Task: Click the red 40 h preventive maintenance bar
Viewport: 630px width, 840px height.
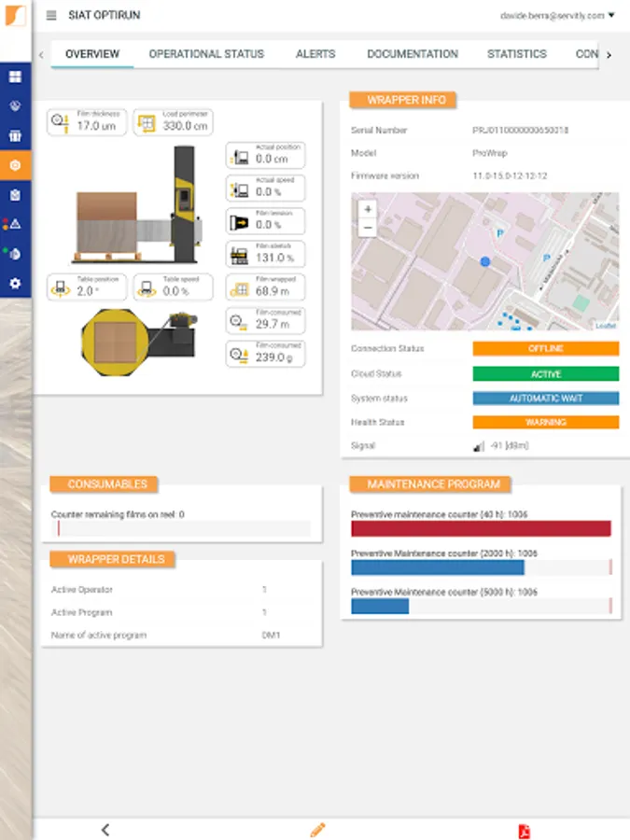Action: pyautogui.click(x=481, y=529)
